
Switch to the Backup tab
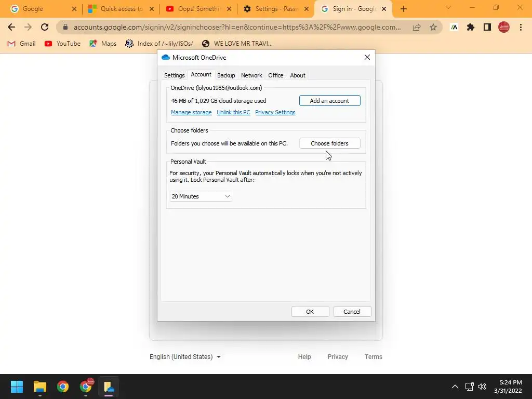pyautogui.click(x=226, y=75)
